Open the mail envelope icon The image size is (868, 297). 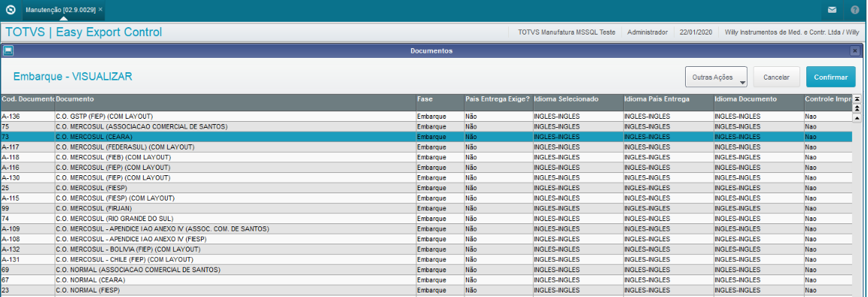(x=832, y=10)
